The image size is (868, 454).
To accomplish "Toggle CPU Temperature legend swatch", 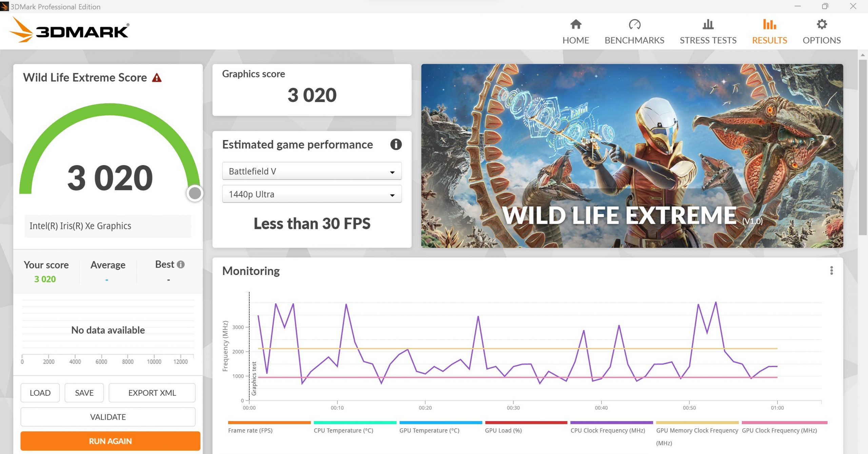I will (355, 423).
